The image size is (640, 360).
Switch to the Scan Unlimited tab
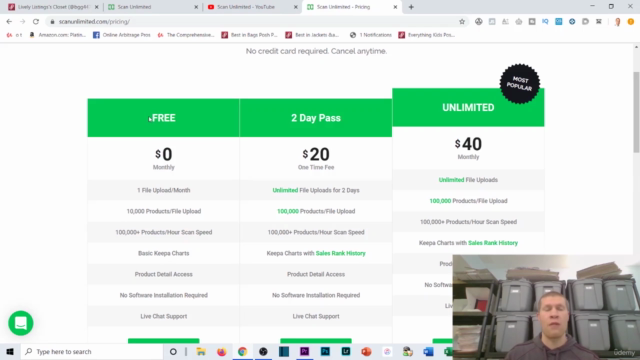[x=152, y=7]
